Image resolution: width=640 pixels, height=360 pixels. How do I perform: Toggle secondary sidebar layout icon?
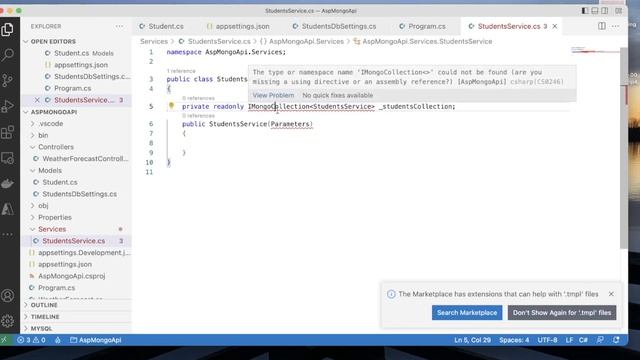[x=604, y=11]
